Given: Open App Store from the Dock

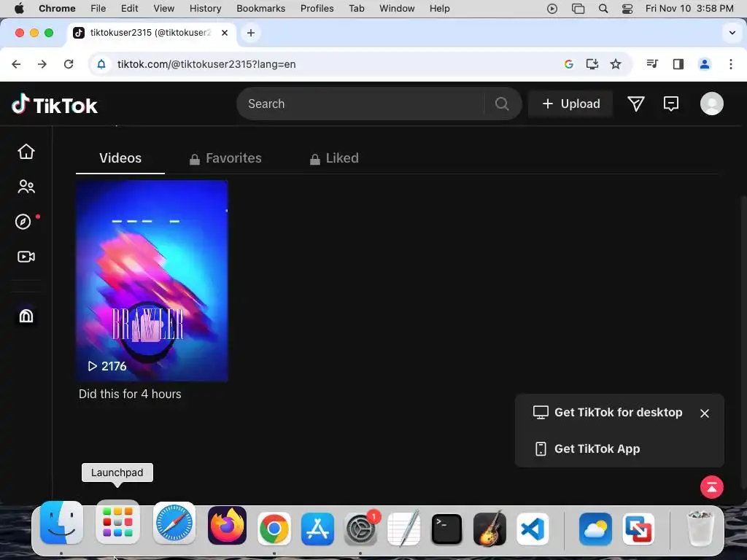Looking at the screenshot, I should 317,529.
